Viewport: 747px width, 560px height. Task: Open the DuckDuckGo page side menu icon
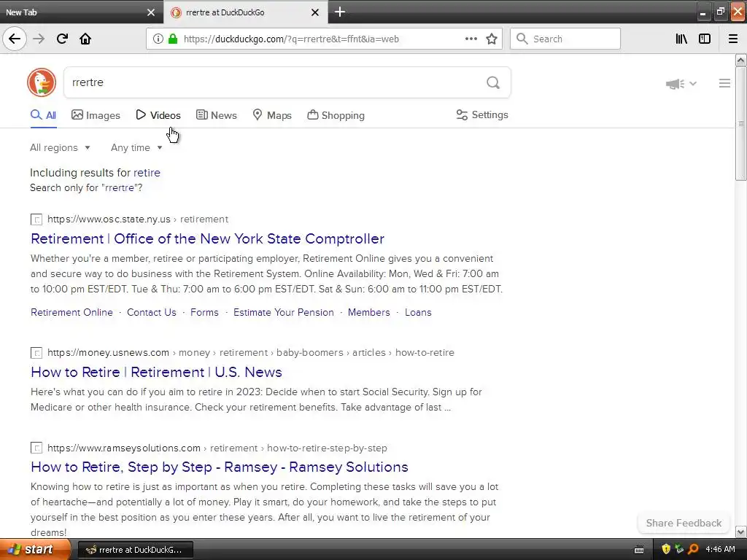(x=724, y=83)
